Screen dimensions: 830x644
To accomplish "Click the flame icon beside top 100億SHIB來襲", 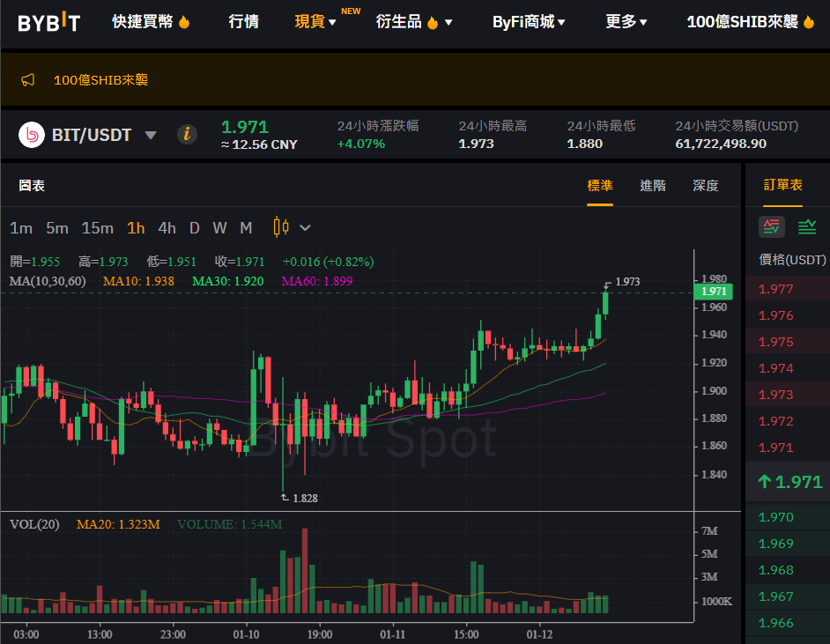I will (808, 22).
